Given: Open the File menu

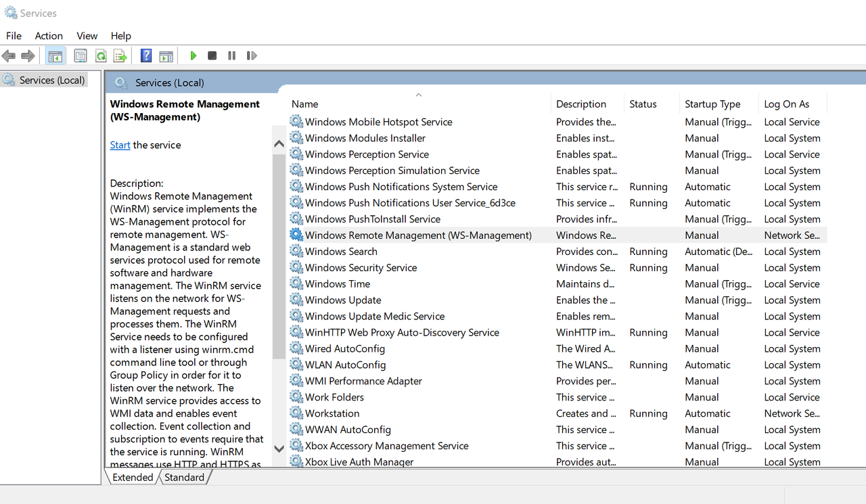Looking at the screenshot, I should coord(14,36).
